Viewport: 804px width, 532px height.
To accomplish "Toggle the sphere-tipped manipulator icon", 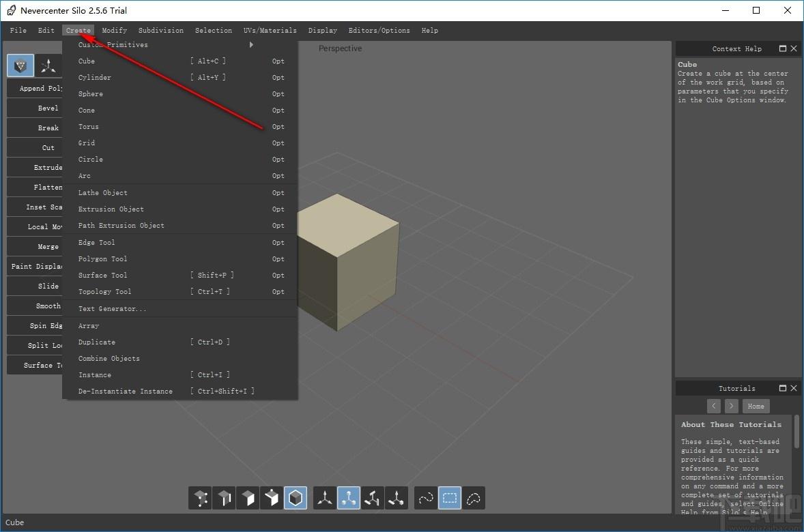I will click(x=349, y=498).
